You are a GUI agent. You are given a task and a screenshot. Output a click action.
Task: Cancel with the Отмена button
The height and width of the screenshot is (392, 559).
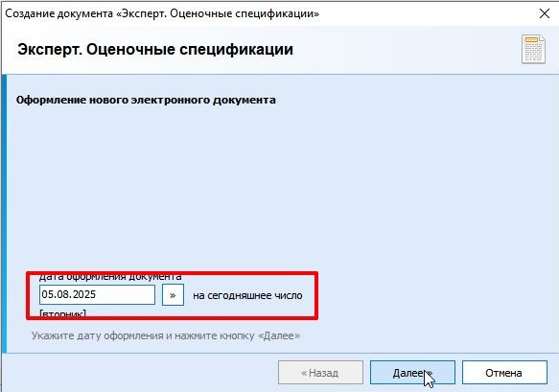click(x=504, y=373)
